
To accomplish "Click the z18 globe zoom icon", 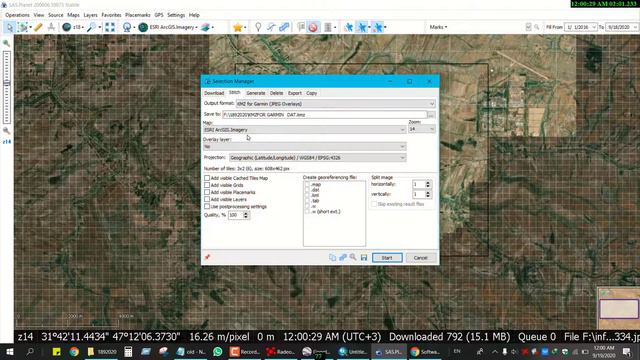I will [x=67, y=27].
